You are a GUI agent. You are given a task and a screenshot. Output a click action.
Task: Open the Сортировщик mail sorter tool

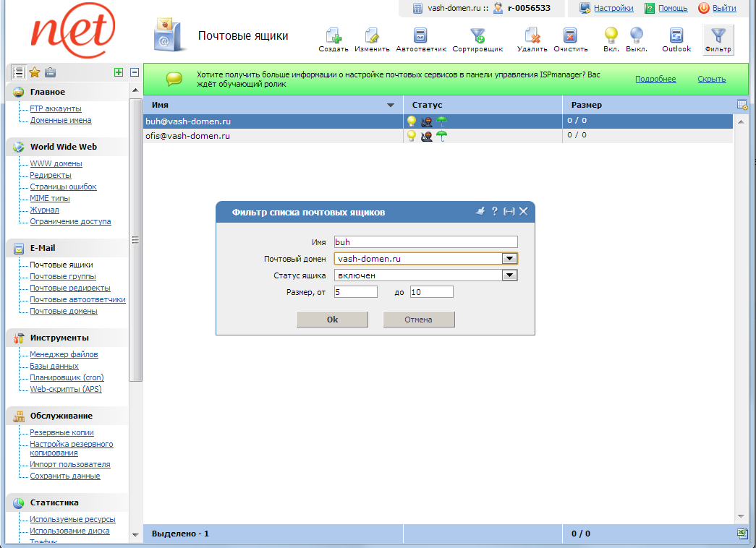point(477,37)
